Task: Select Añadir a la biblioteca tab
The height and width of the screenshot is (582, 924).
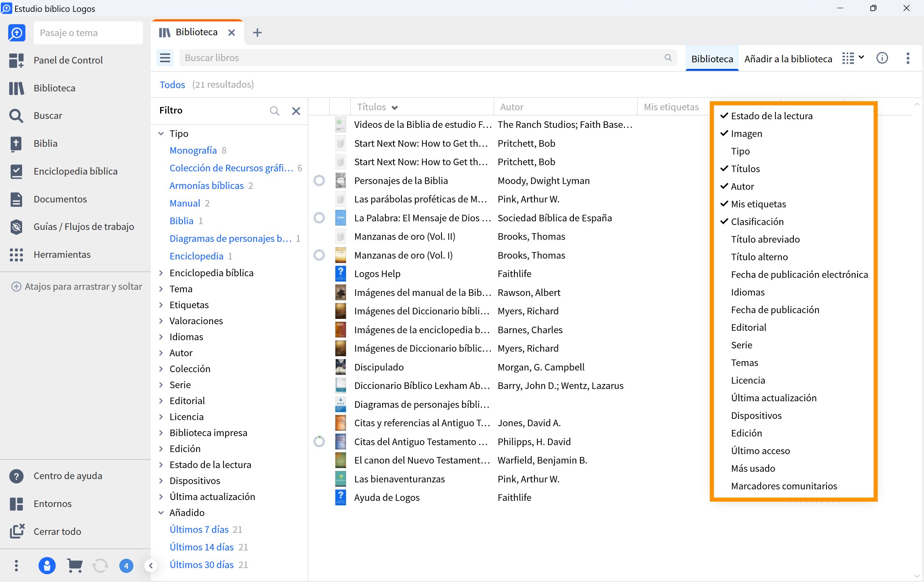Action: [x=788, y=59]
